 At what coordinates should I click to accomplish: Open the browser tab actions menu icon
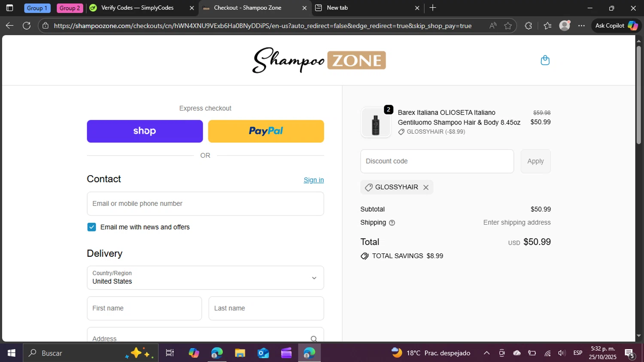coord(9,8)
